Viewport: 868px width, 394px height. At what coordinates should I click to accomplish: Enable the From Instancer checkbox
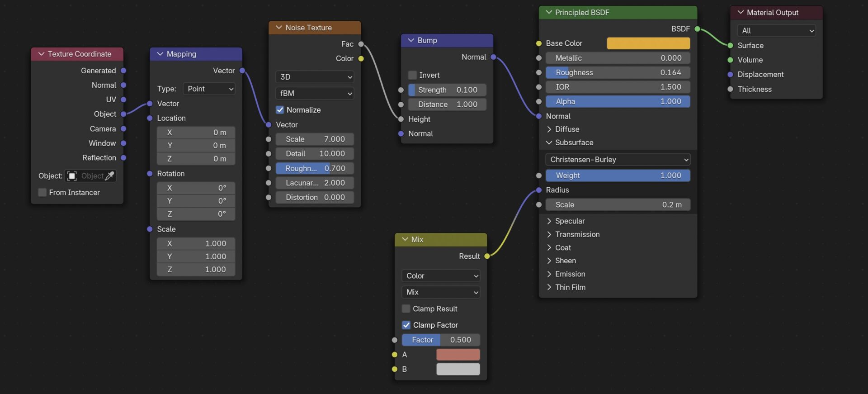42,192
